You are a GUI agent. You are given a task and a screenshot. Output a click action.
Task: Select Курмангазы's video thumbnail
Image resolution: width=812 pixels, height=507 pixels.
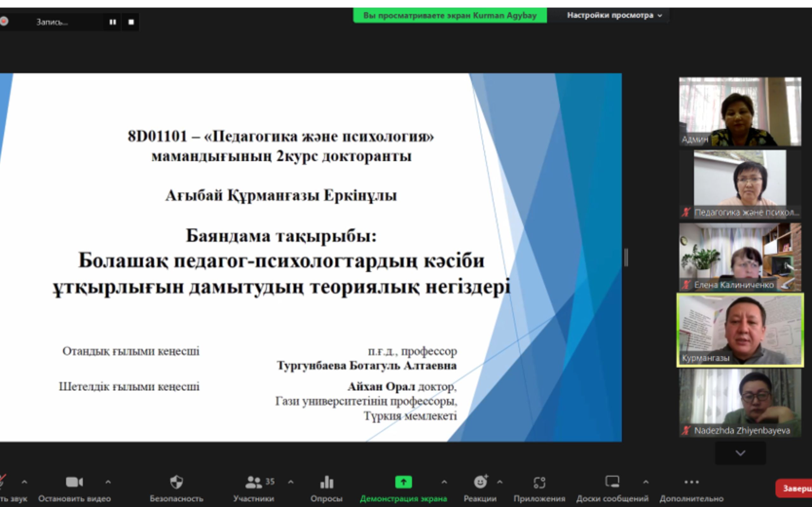click(x=740, y=330)
